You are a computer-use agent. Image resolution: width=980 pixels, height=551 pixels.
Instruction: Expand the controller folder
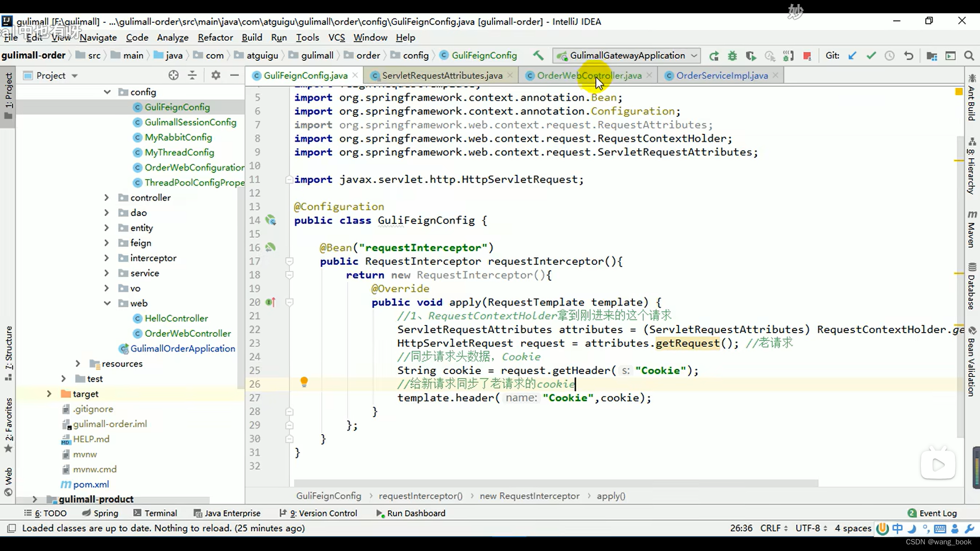pos(107,197)
